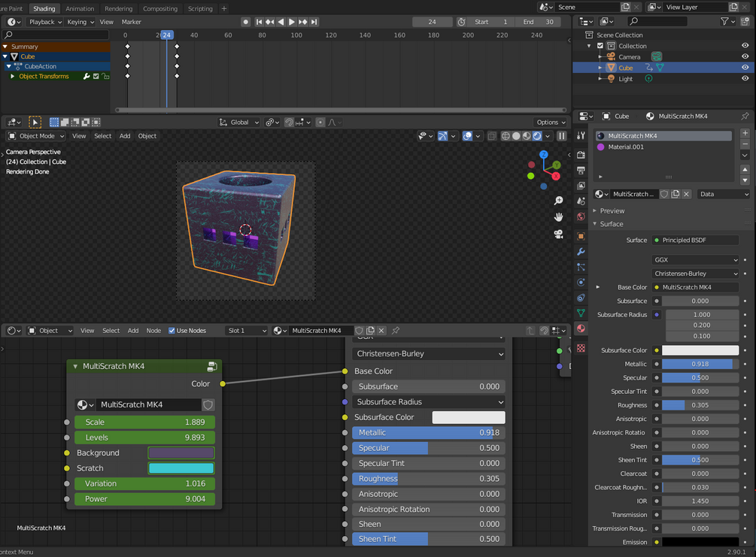This screenshot has height=557, width=756.
Task: Open the Node menu in shader editor
Action: click(153, 331)
